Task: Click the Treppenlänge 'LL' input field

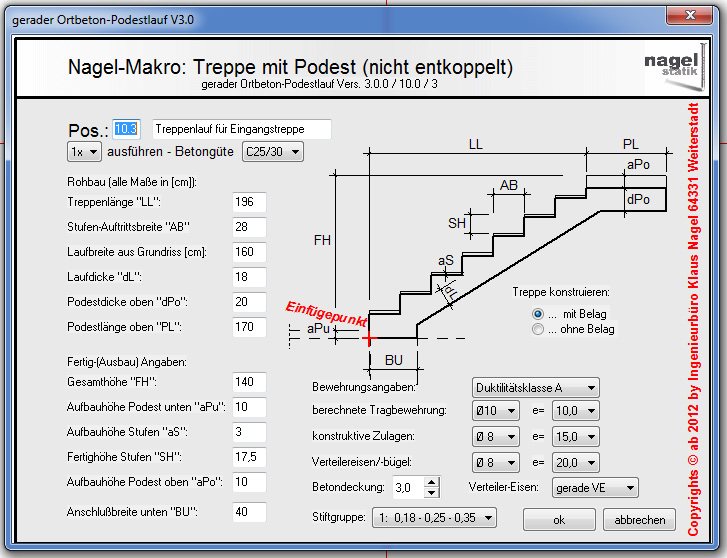Action: tap(249, 202)
